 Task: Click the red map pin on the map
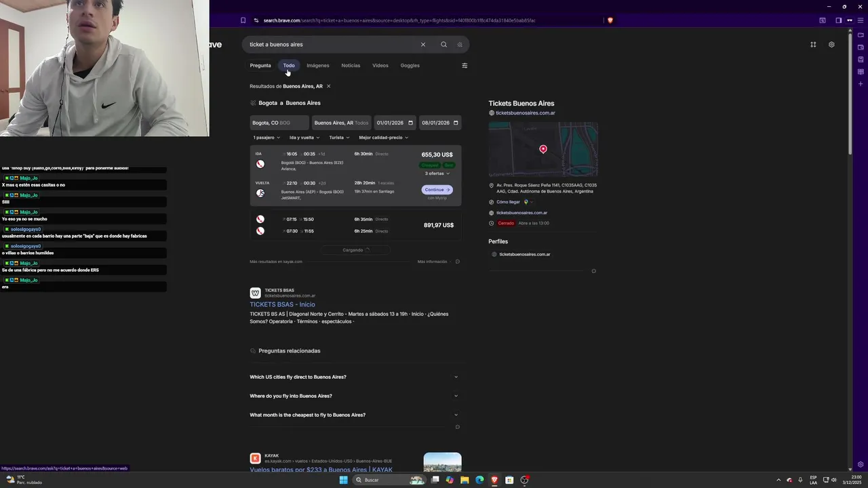point(543,149)
